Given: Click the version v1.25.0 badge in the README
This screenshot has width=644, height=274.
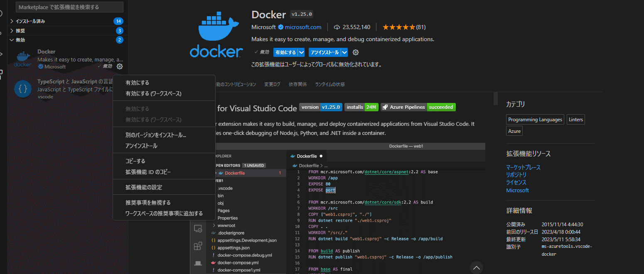Looking at the screenshot, I should 321,107.
